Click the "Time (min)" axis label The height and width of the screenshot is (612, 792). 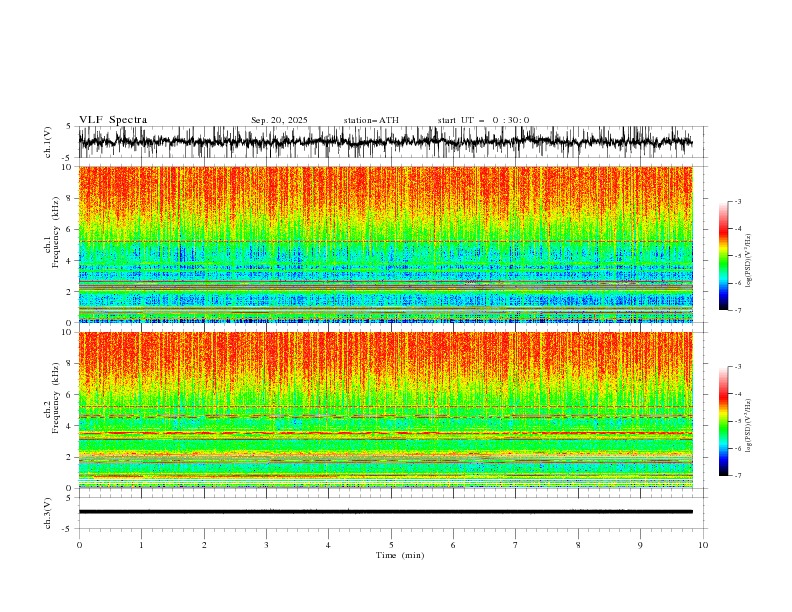400,555
